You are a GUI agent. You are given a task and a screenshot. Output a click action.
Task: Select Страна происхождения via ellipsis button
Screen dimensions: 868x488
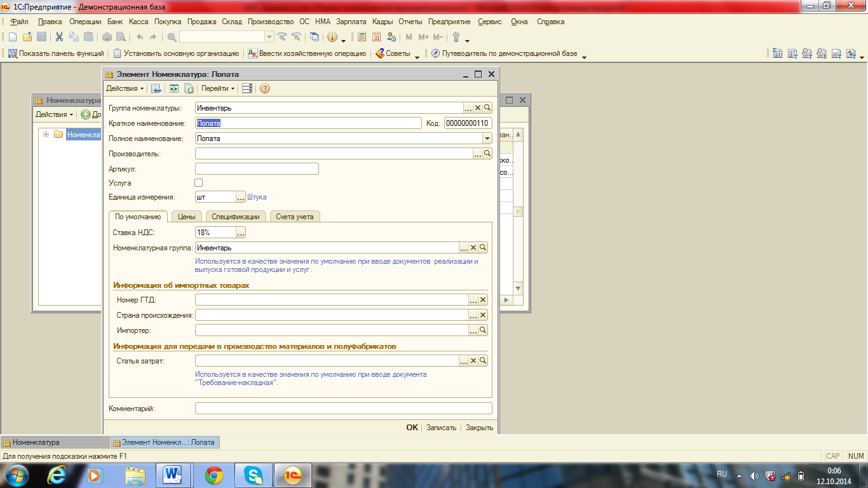pos(473,315)
